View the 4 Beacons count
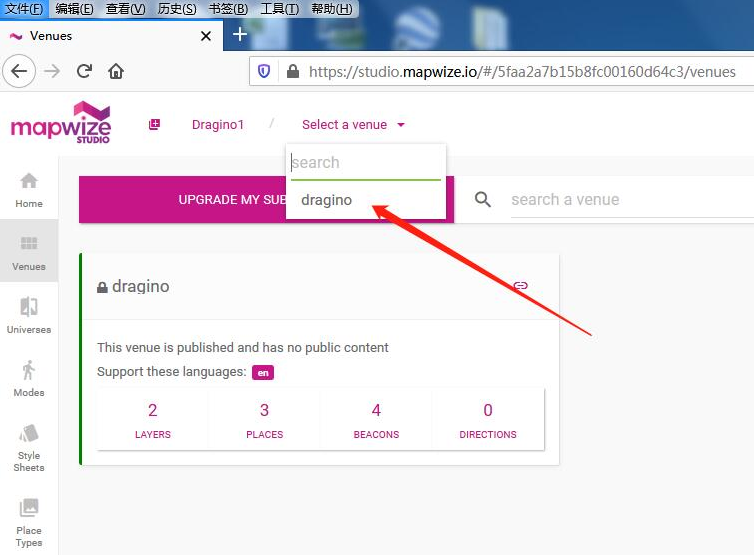 (376, 420)
